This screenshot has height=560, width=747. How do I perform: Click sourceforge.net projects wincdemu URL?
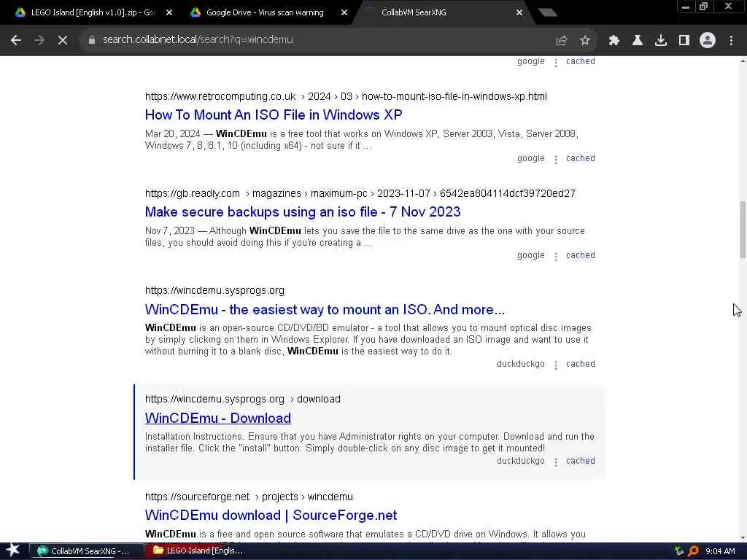pos(249,497)
